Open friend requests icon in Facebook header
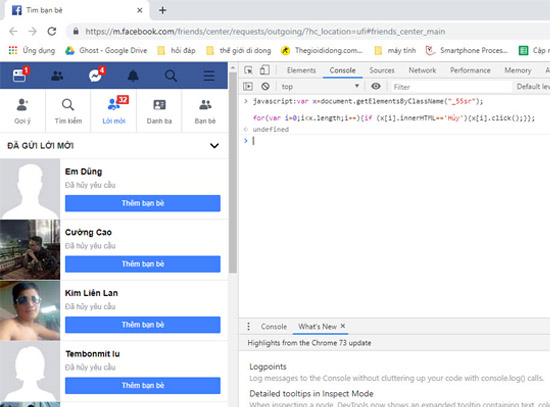 57,75
